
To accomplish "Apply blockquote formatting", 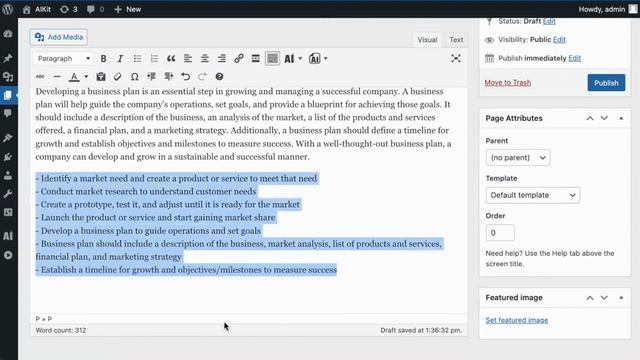I will (x=171, y=59).
